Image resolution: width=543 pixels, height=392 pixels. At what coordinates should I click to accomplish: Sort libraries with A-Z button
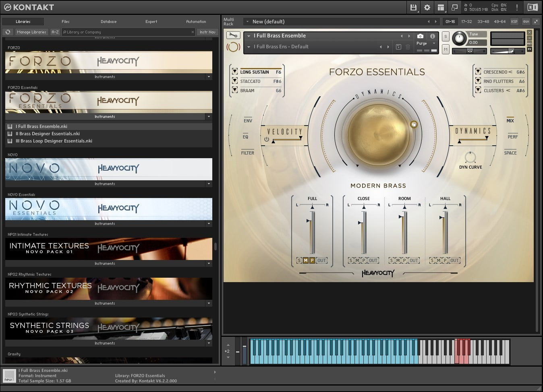coord(55,32)
